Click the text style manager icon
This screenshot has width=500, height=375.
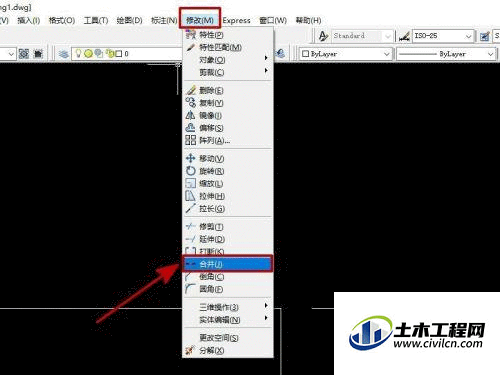pos(323,36)
